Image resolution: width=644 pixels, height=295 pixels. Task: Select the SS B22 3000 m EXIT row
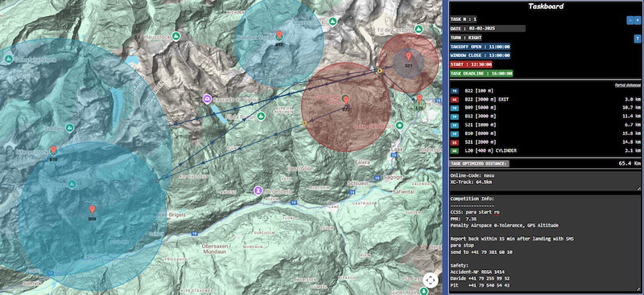click(546, 100)
